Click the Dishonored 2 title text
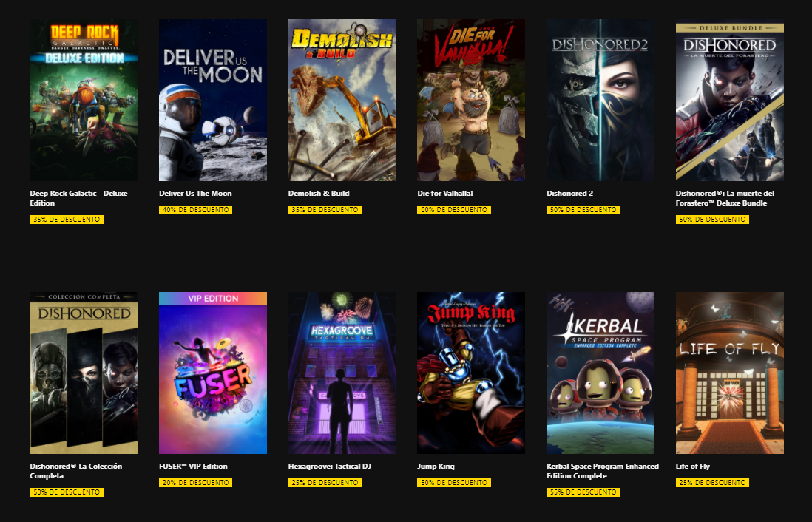Viewport: 812px width, 522px height. tap(569, 194)
